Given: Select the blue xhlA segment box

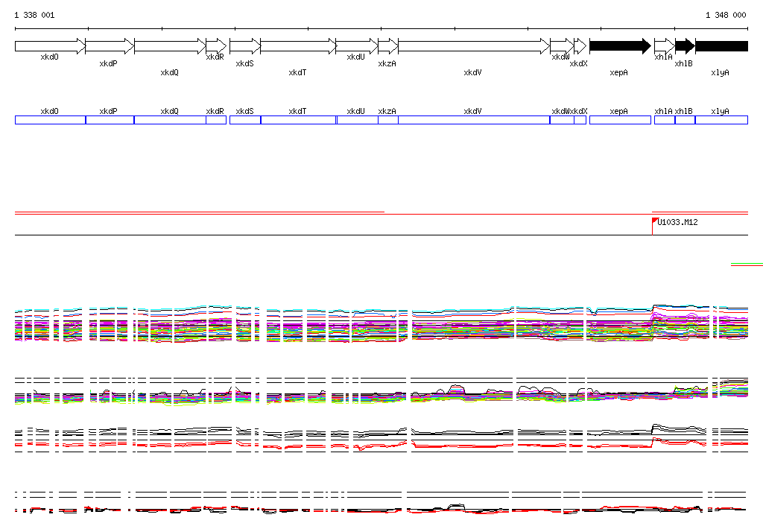Looking at the screenshot, I should click(665, 120).
